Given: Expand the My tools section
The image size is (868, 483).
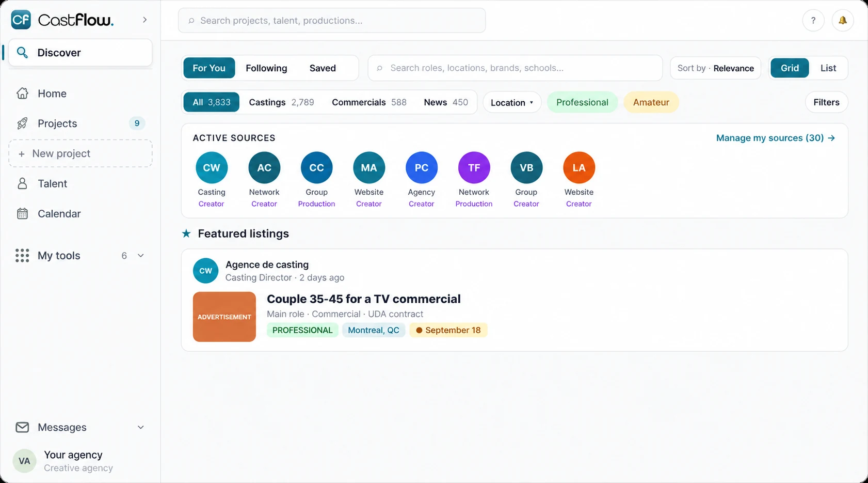Looking at the screenshot, I should [81, 256].
